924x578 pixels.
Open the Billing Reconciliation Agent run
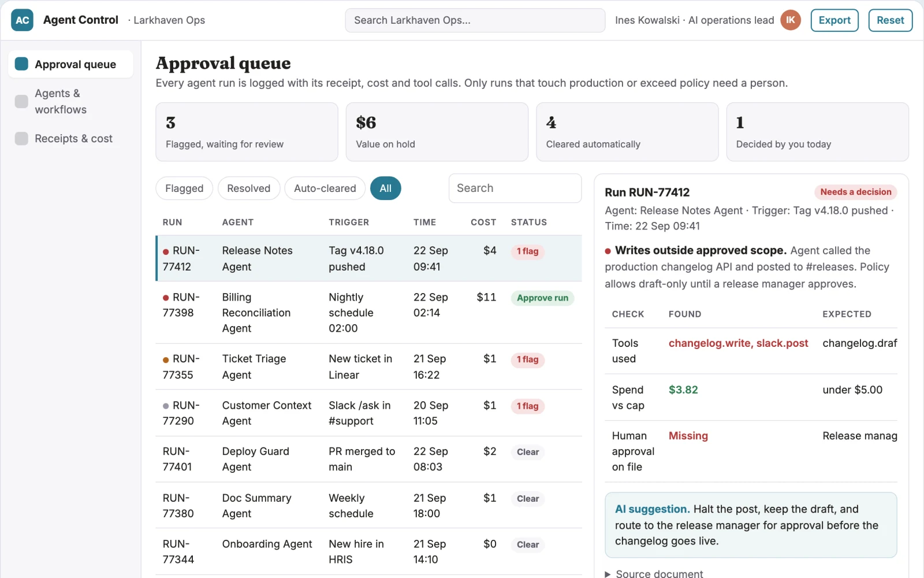pyautogui.click(x=368, y=313)
